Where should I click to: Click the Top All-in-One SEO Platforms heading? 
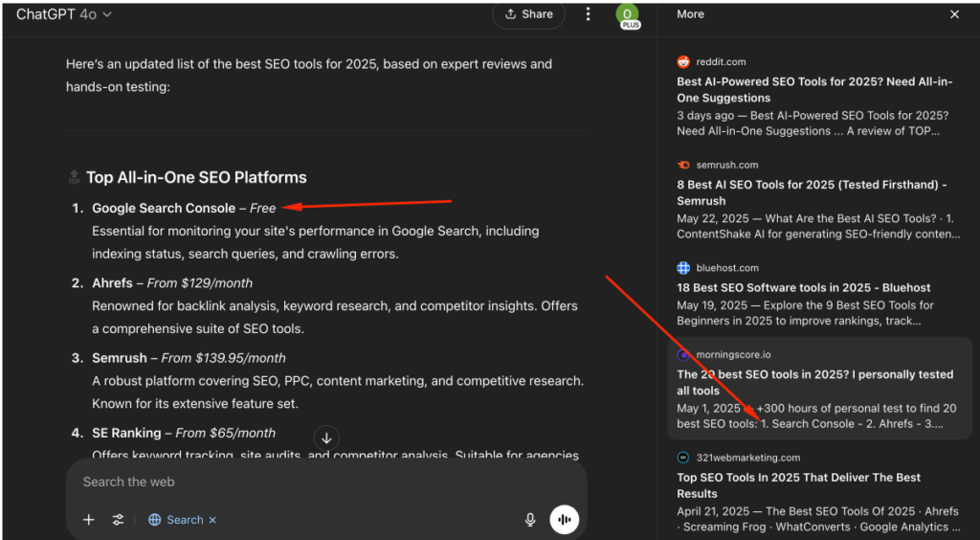tap(196, 177)
